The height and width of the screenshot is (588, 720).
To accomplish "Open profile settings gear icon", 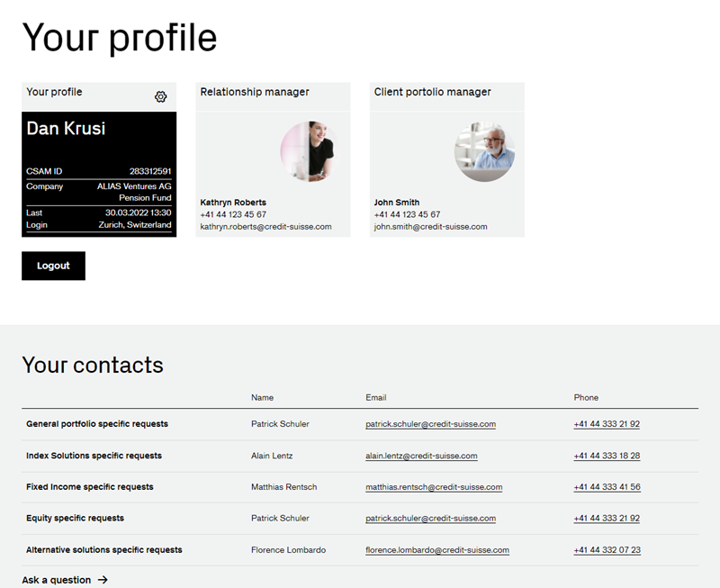I will click(x=160, y=97).
